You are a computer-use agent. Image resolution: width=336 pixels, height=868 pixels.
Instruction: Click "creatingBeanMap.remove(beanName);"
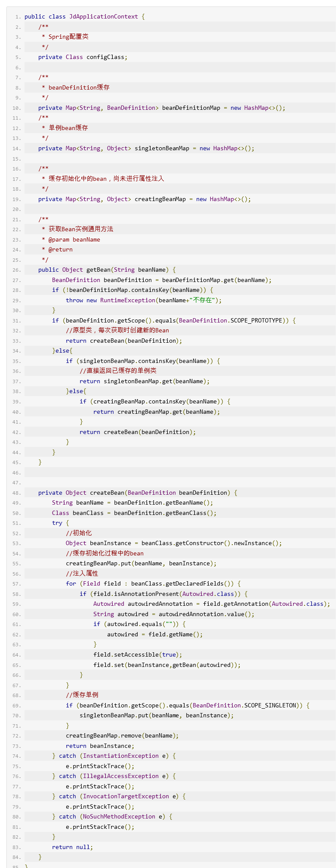(122, 736)
